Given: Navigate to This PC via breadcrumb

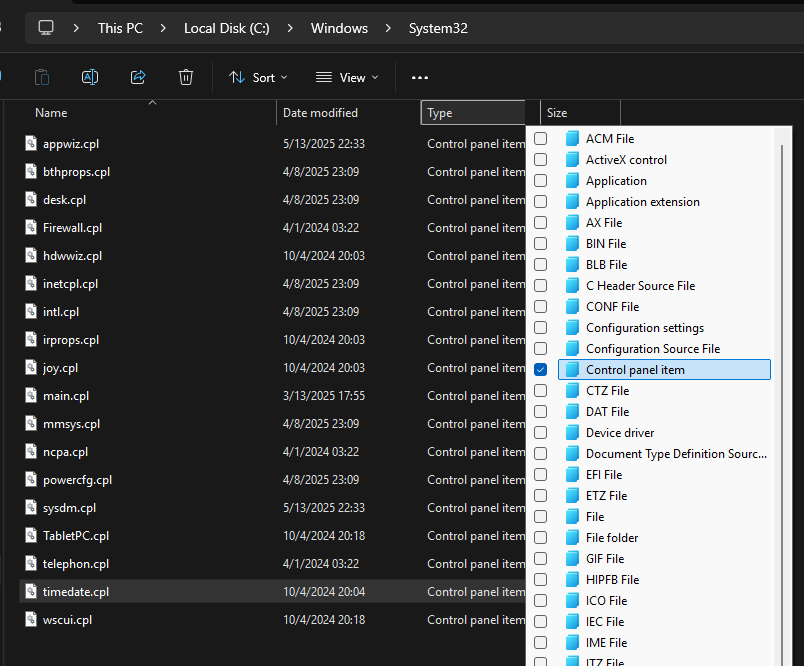Looking at the screenshot, I should click(120, 28).
